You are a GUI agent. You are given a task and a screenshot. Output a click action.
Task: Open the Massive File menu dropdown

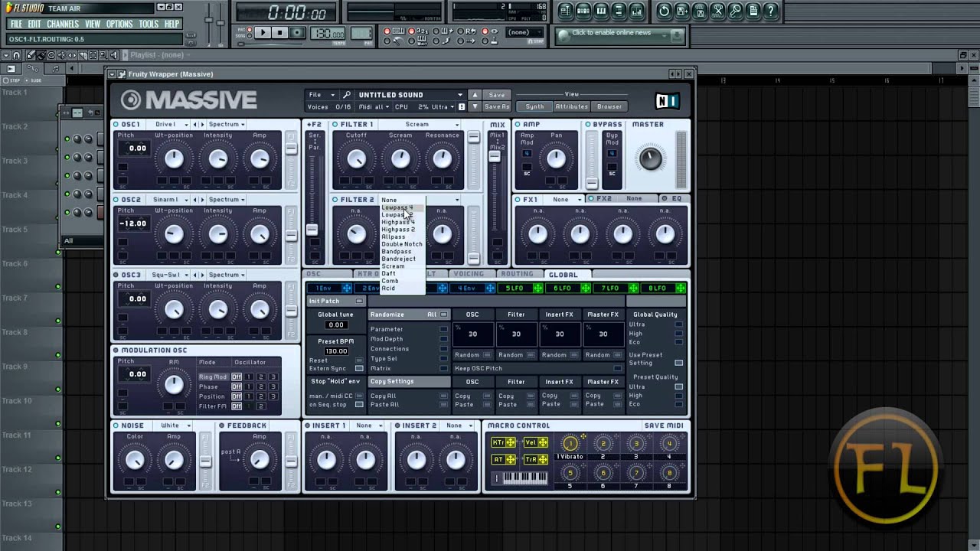(x=320, y=95)
